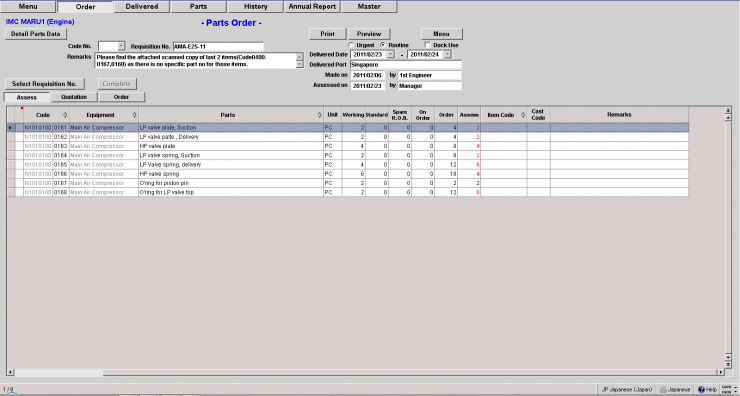This screenshot has height=396, width=740.
Task: Click the Remarks column header in table
Action: [619, 115]
